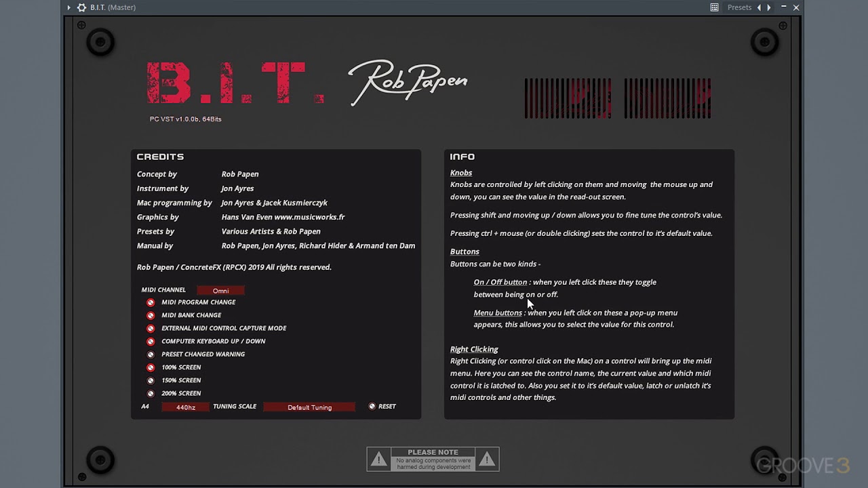Close the B.I.T. plugin window
Screen dimensions: 868x488
click(x=796, y=7)
